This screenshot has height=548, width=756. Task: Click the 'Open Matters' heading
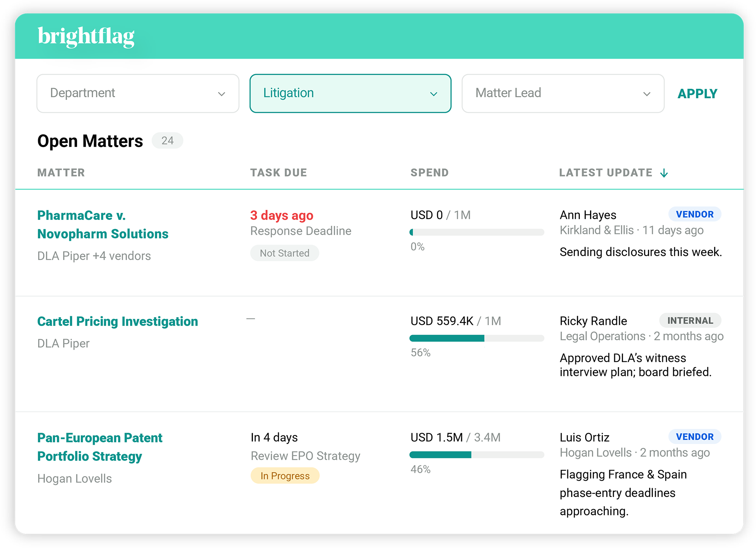tap(90, 141)
